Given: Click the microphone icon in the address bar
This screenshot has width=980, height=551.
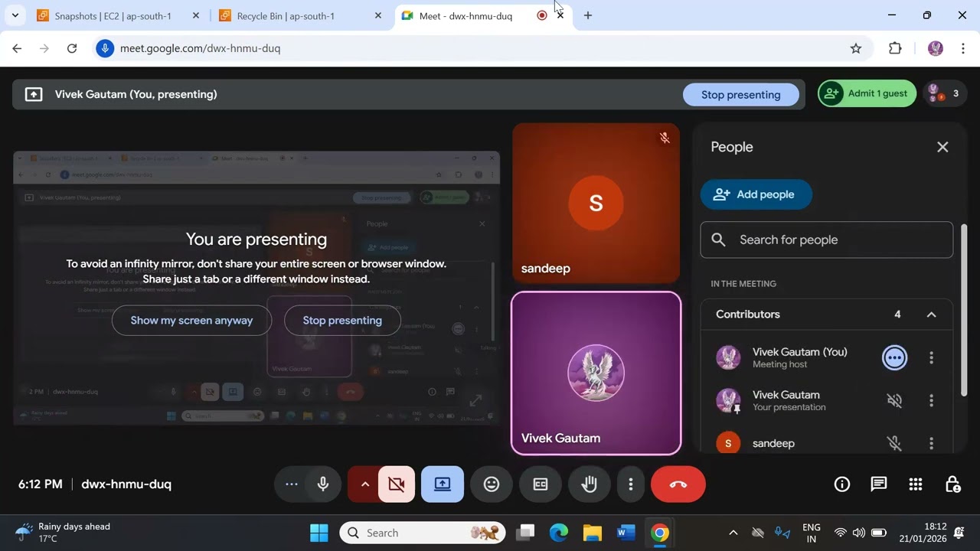Looking at the screenshot, I should click(x=105, y=48).
